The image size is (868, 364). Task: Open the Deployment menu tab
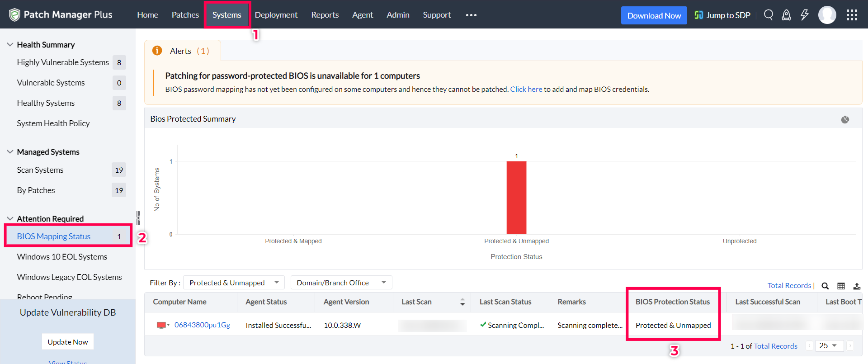(x=276, y=15)
